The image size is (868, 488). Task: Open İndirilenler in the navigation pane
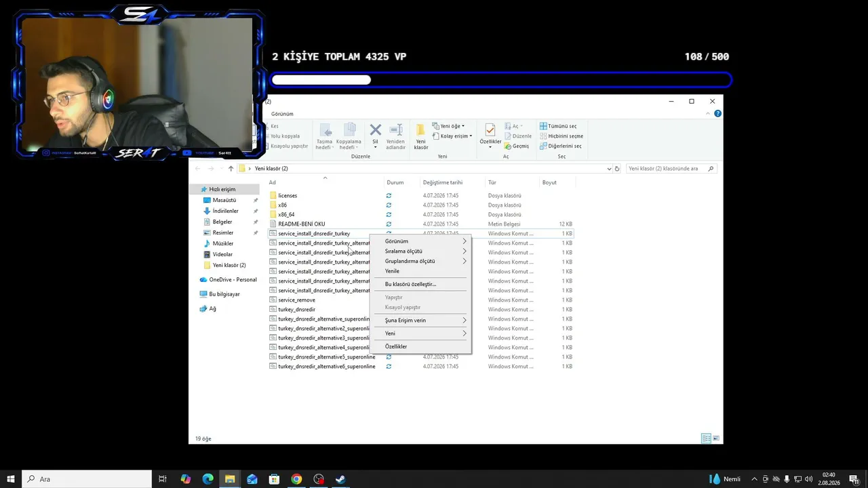(226, 211)
